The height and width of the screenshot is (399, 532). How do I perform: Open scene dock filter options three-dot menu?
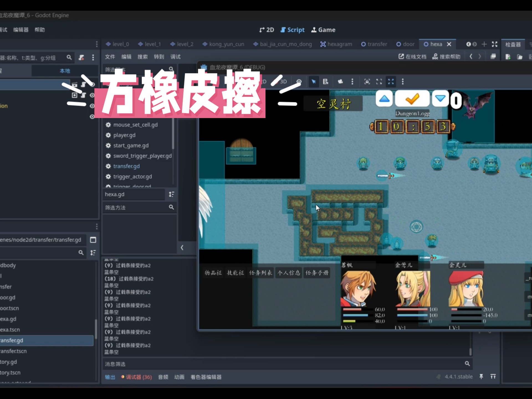coord(93,57)
